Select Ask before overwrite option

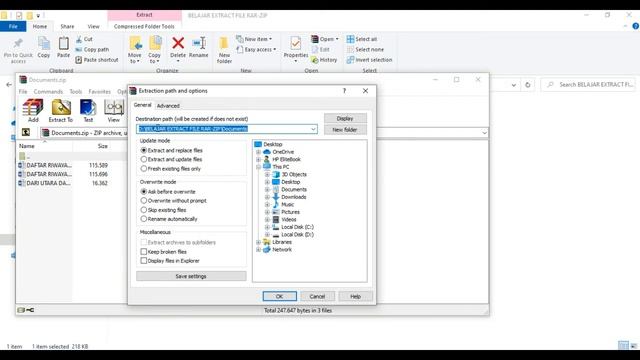click(168, 191)
